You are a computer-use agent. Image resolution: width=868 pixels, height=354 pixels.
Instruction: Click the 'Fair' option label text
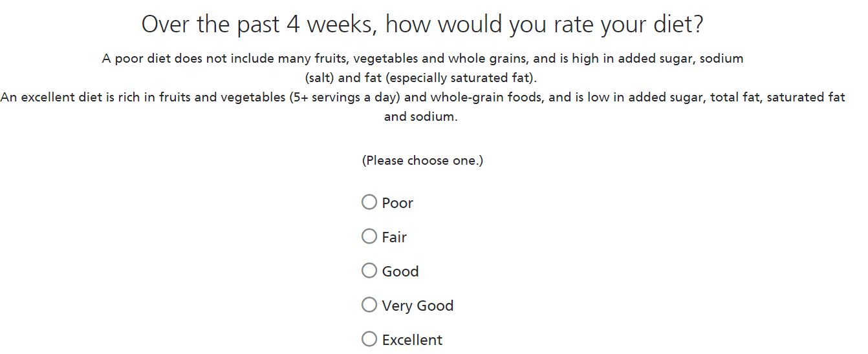click(394, 237)
